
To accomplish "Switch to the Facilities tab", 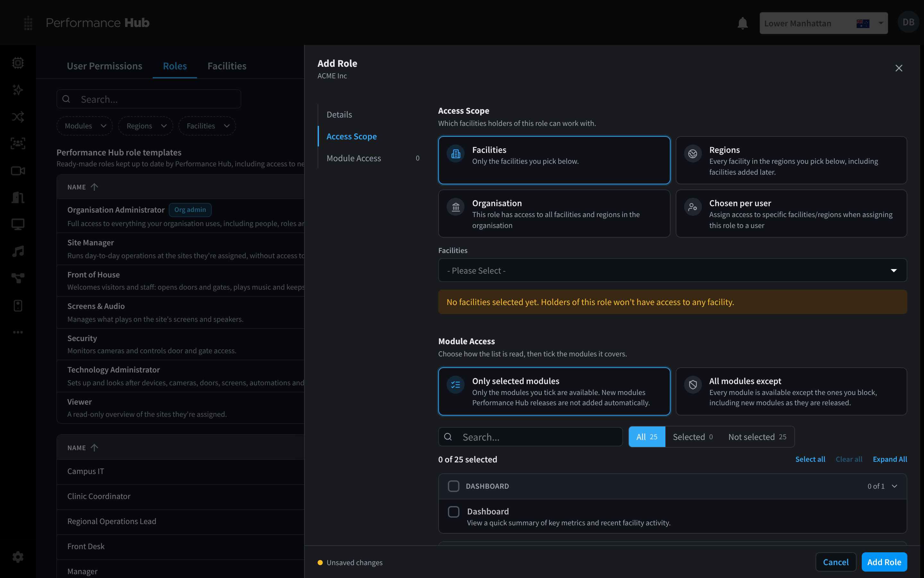I will point(227,66).
